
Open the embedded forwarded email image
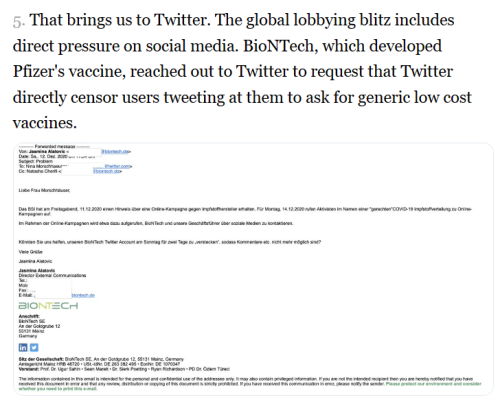pyautogui.click(x=253, y=269)
